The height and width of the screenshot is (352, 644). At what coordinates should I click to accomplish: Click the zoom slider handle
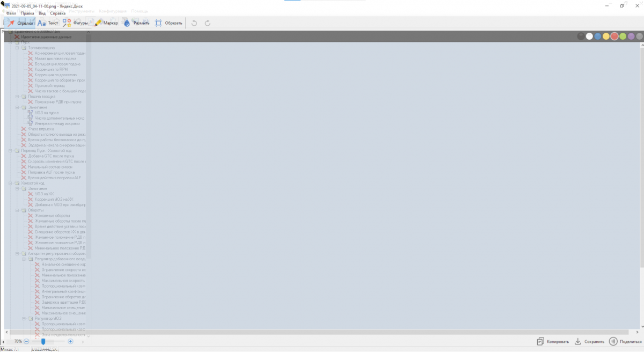coord(43,341)
